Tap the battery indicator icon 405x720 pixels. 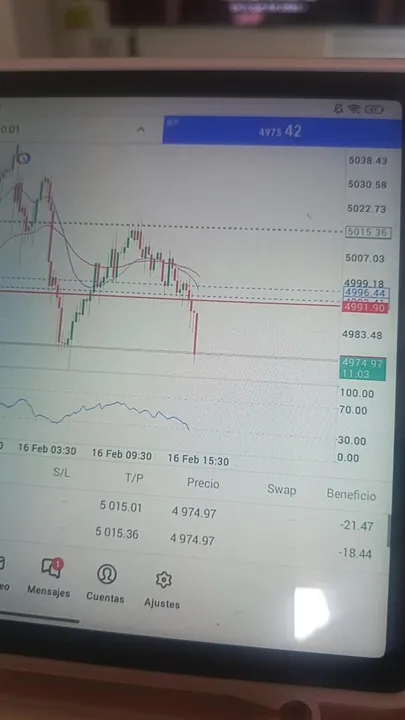tap(374, 109)
